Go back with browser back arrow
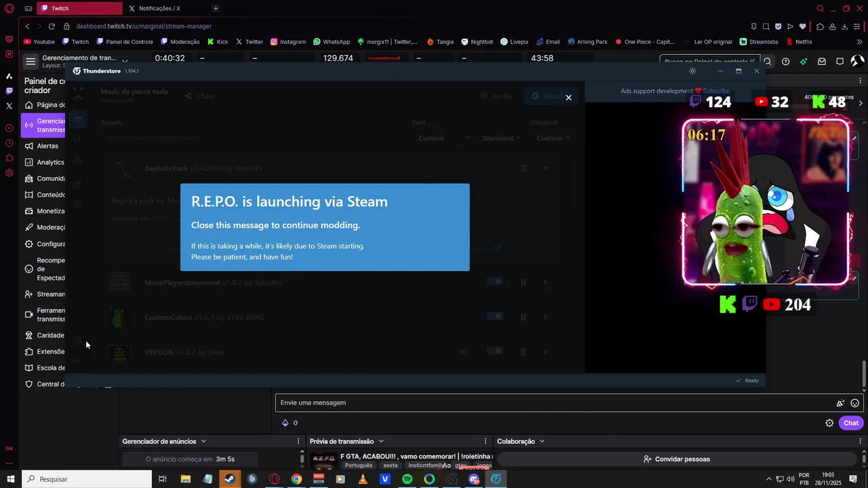This screenshot has width=868, height=488. click(x=28, y=26)
